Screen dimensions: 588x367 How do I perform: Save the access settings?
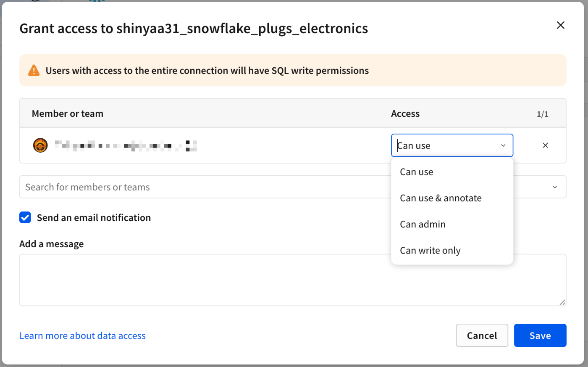540,335
